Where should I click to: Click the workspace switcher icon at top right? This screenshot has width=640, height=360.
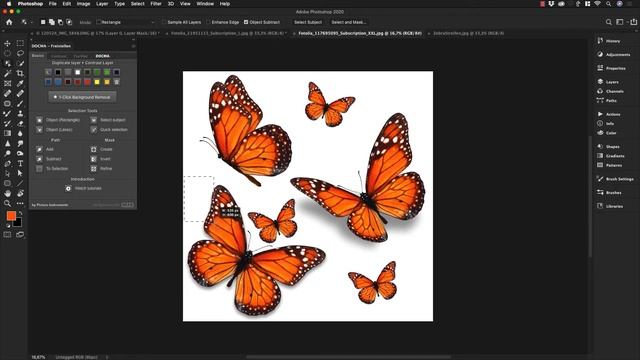[x=620, y=22]
